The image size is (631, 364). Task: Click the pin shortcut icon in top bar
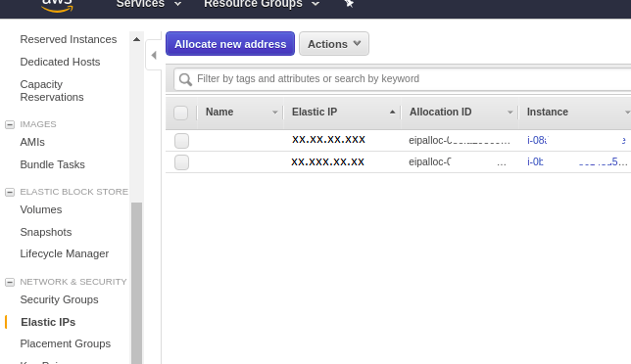349,4
